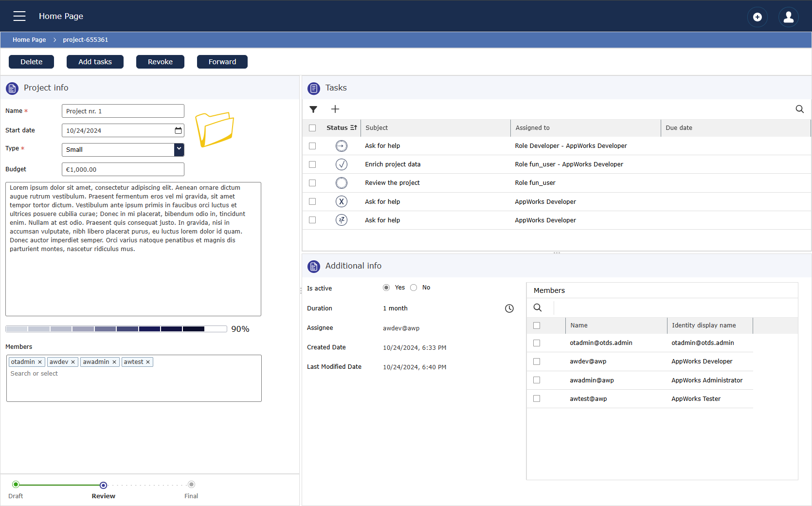The height and width of the screenshot is (506, 812).
Task: Set Is active to No
Action: [x=414, y=288]
